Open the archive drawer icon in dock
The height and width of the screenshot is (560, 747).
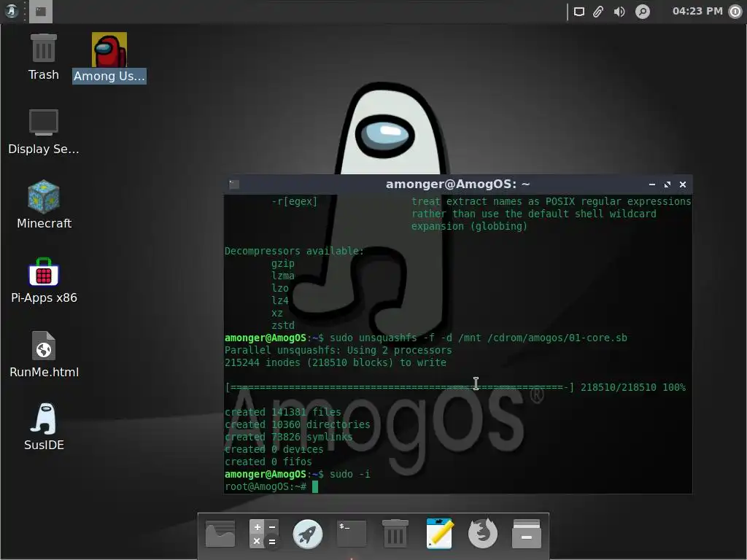(x=527, y=534)
